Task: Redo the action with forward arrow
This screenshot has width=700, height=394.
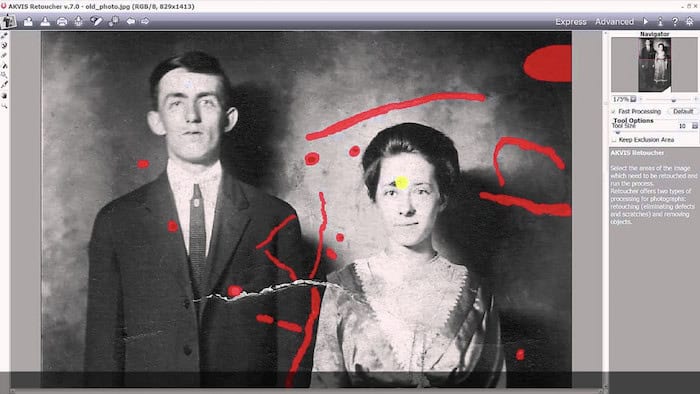Action: point(145,21)
